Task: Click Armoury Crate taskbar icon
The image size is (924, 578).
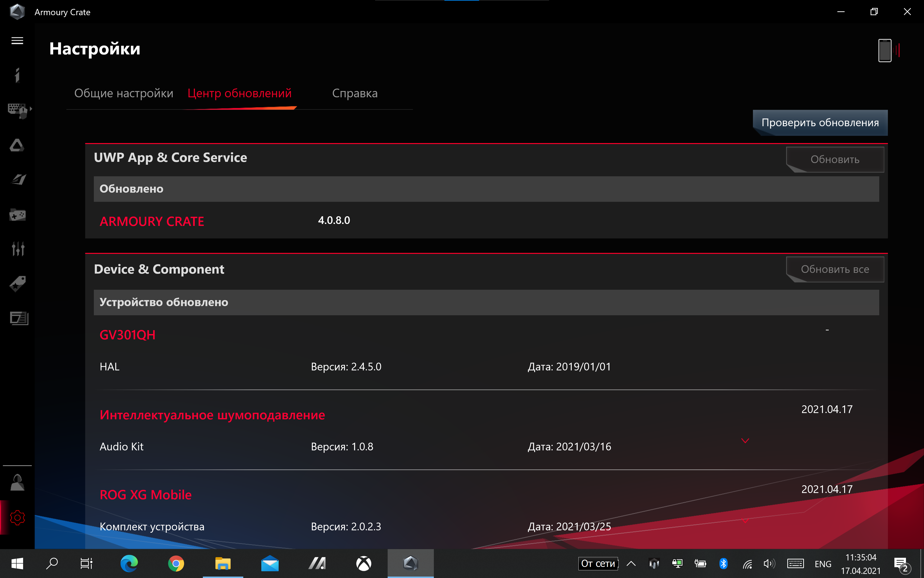Action: tap(411, 564)
